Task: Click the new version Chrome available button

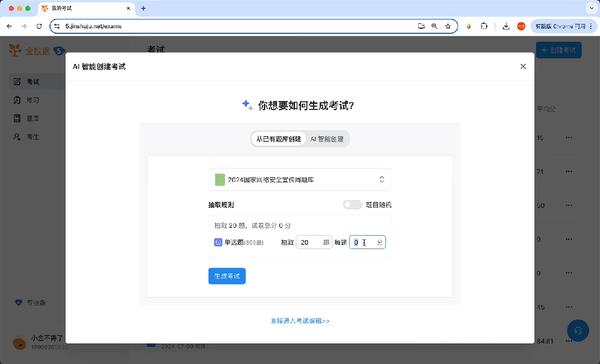Action: pos(560,26)
